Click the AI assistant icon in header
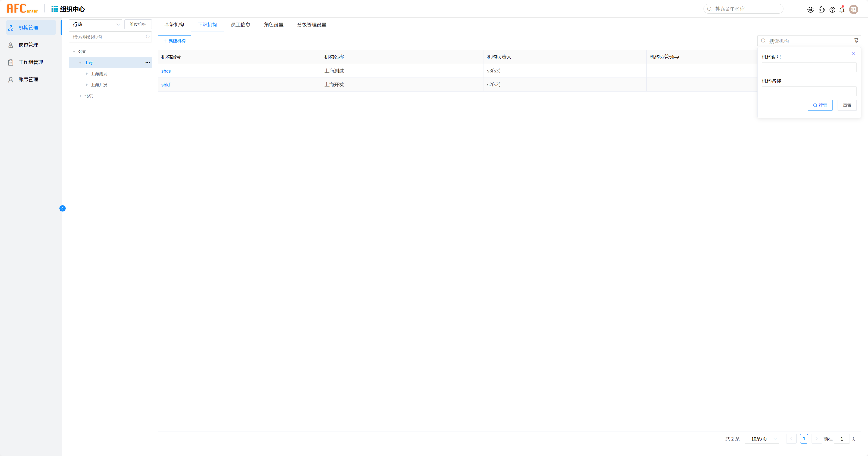Viewport: 868px width, 456px height. [x=810, y=10]
